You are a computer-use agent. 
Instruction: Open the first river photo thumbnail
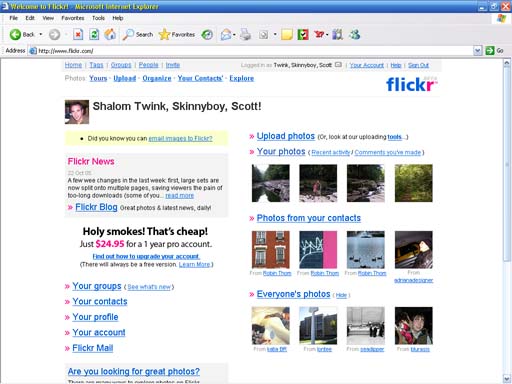(271, 183)
